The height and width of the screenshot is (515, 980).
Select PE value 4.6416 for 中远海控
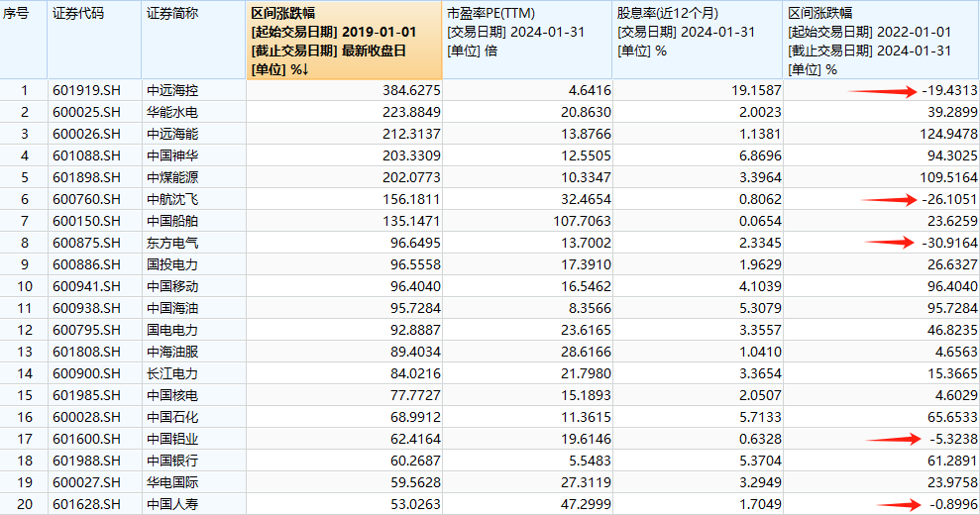(590, 91)
